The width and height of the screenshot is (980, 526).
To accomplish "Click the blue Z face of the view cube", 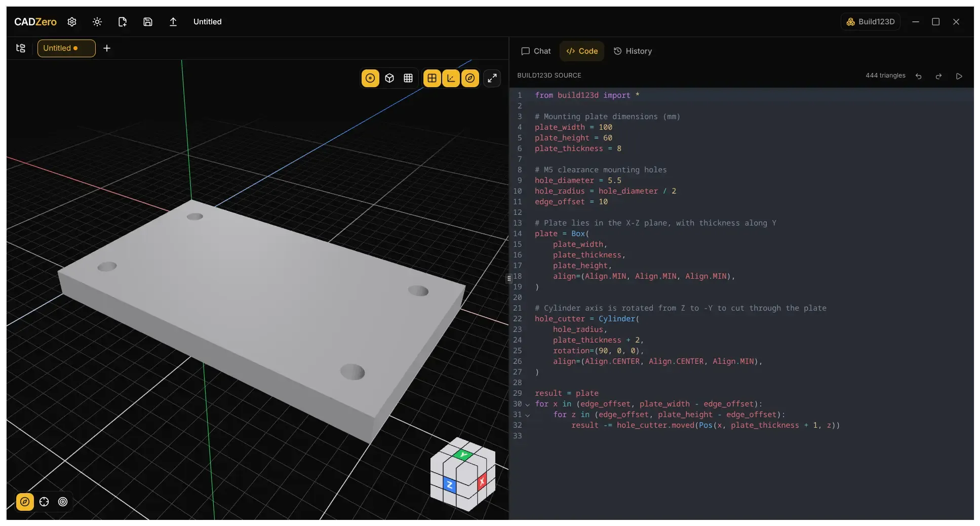I will tap(450, 485).
